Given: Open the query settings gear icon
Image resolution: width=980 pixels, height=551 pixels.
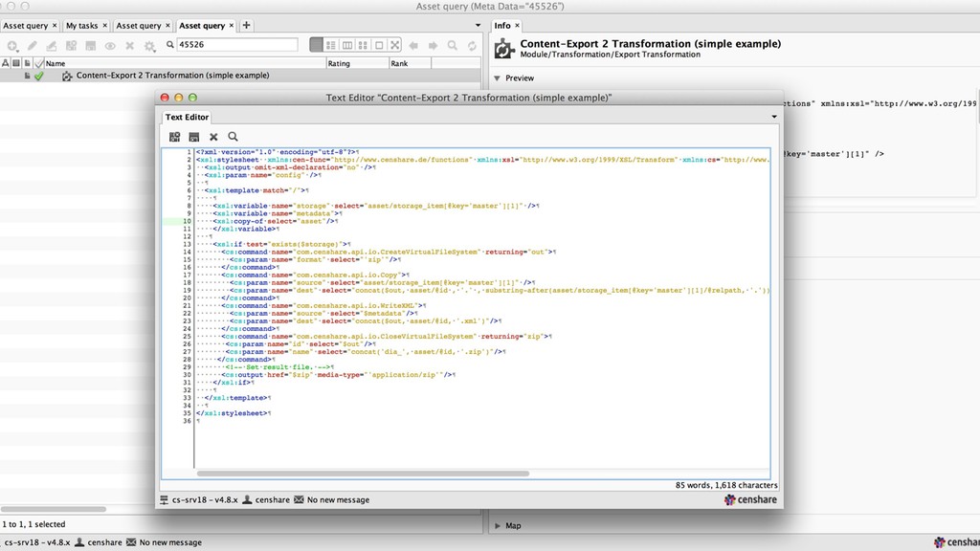Looking at the screenshot, I should pos(148,45).
